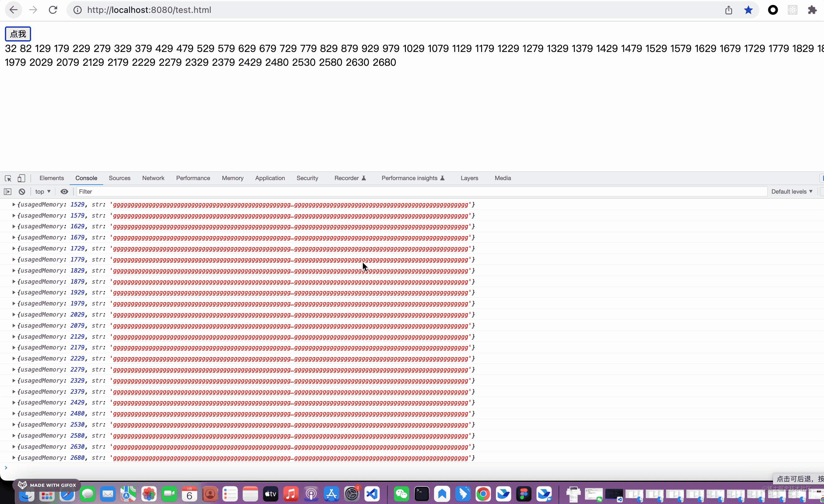824x504 pixels.
Task: Switch to the Network tab
Action: click(x=153, y=178)
